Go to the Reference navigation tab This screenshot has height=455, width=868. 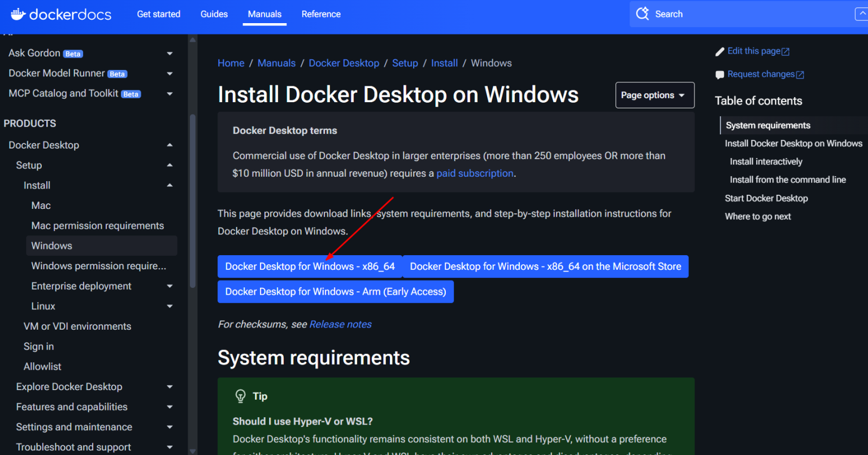321,14
